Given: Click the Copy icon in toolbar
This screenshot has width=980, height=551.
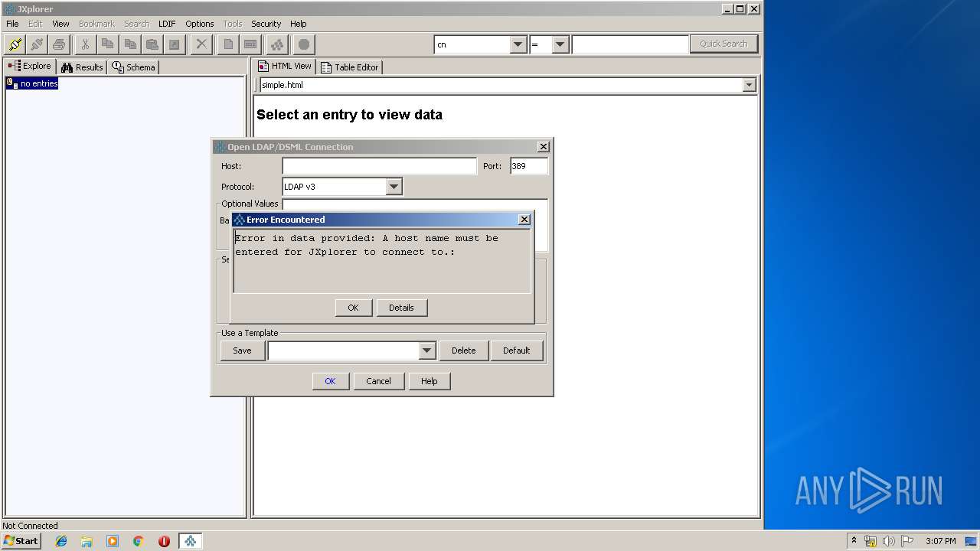Looking at the screenshot, I should 107,44.
